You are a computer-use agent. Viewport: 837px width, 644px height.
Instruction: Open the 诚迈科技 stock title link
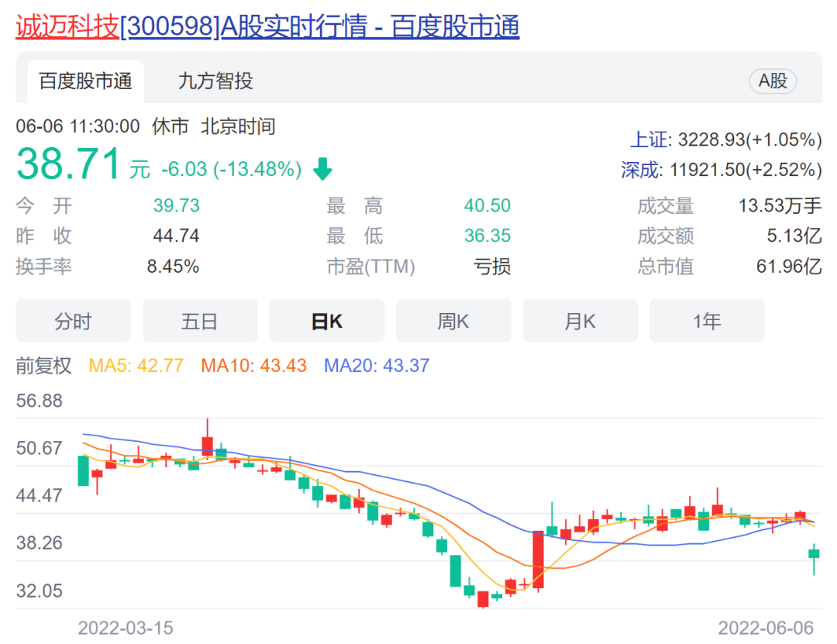point(267,27)
